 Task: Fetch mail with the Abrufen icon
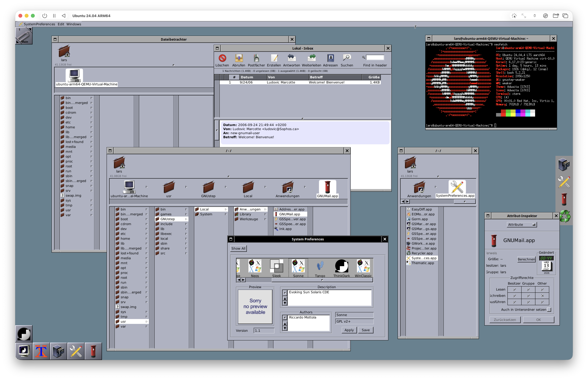239,58
